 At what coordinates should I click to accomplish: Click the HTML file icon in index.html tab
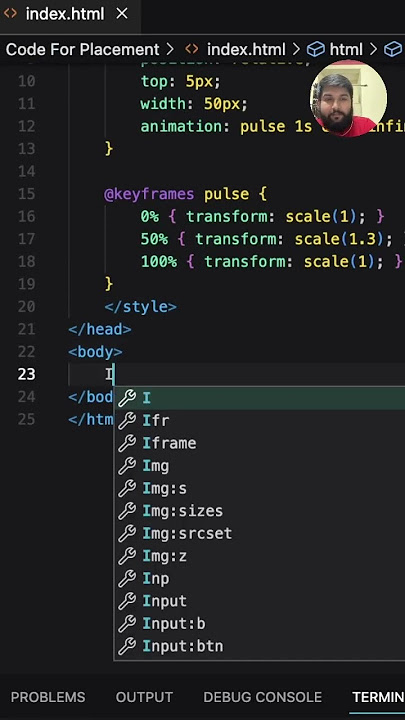click(10, 14)
